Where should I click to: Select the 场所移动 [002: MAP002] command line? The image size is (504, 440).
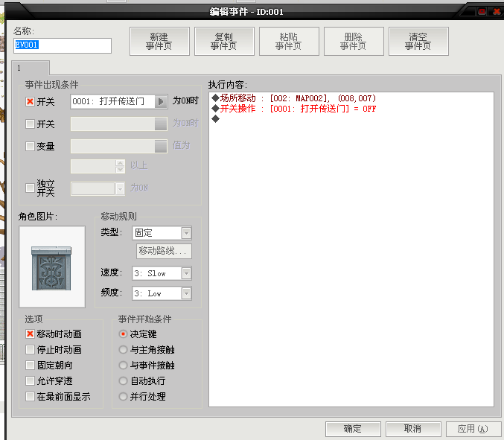294,98
